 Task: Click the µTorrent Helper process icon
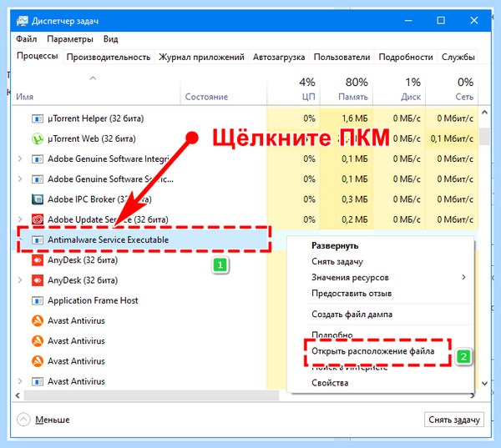(x=38, y=118)
